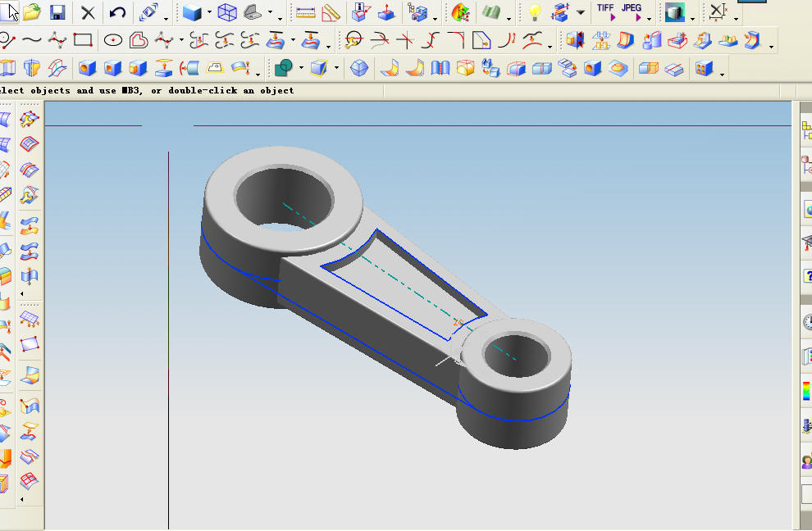Click the red bounding box X dimension icon
Screen dimensions: 812x531
(x=718, y=12)
